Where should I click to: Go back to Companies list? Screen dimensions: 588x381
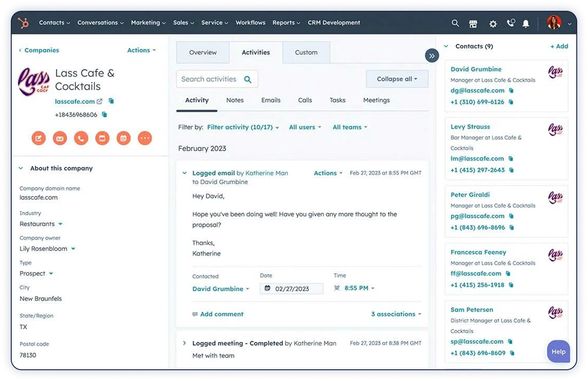tap(39, 50)
